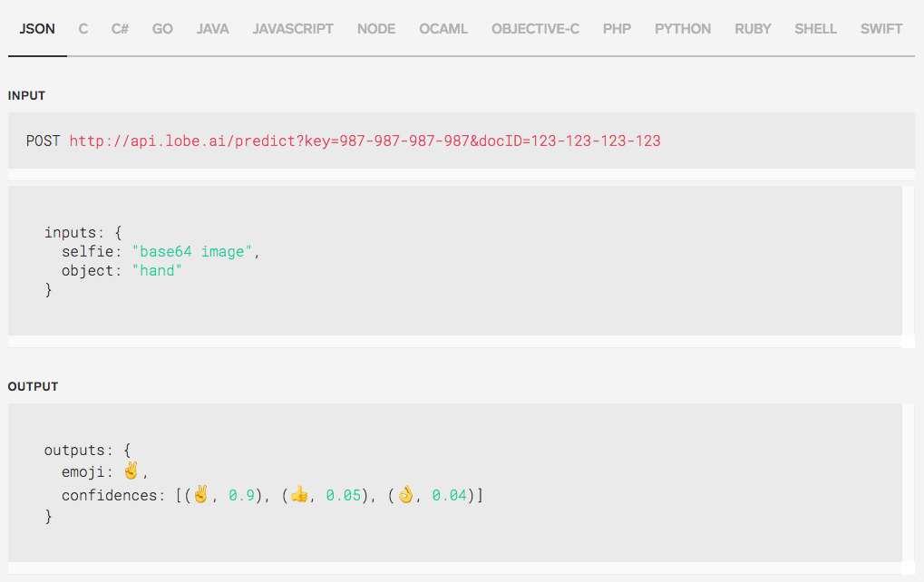This screenshot has height=582, width=924.
Task: Click the thumbs up emoji in confidences
Action: (x=298, y=494)
